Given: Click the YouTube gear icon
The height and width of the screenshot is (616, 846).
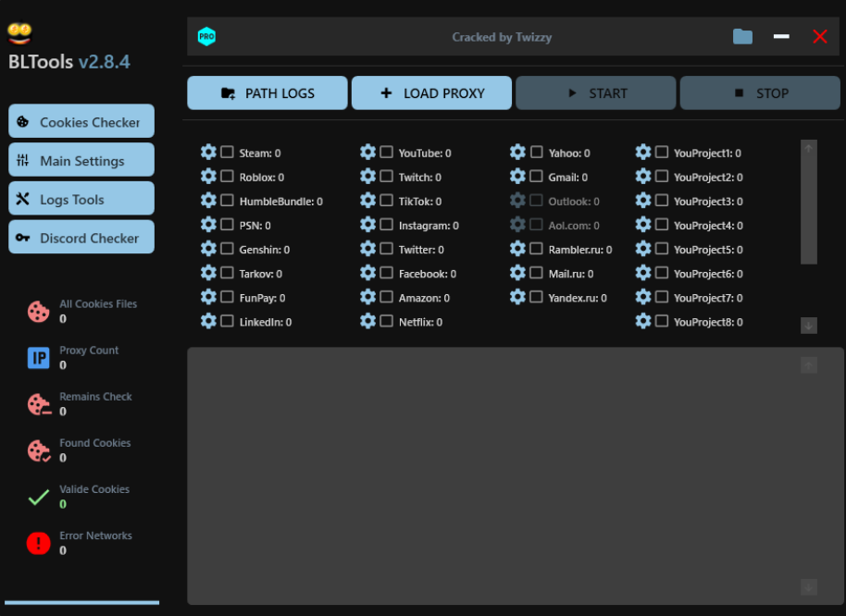Looking at the screenshot, I should tap(367, 152).
